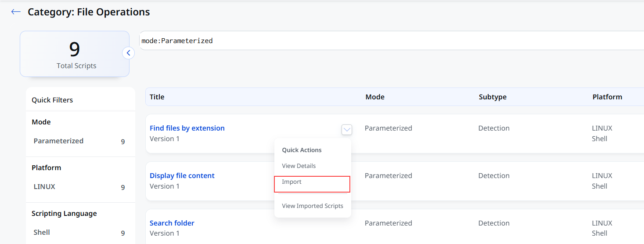The image size is (644, 244).
Task: Click the Subtype column header
Action: [x=493, y=97]
